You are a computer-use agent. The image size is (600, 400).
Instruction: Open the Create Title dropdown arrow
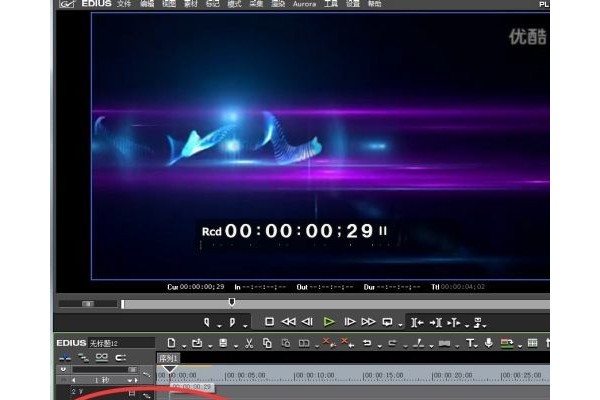tap(476, 346)
